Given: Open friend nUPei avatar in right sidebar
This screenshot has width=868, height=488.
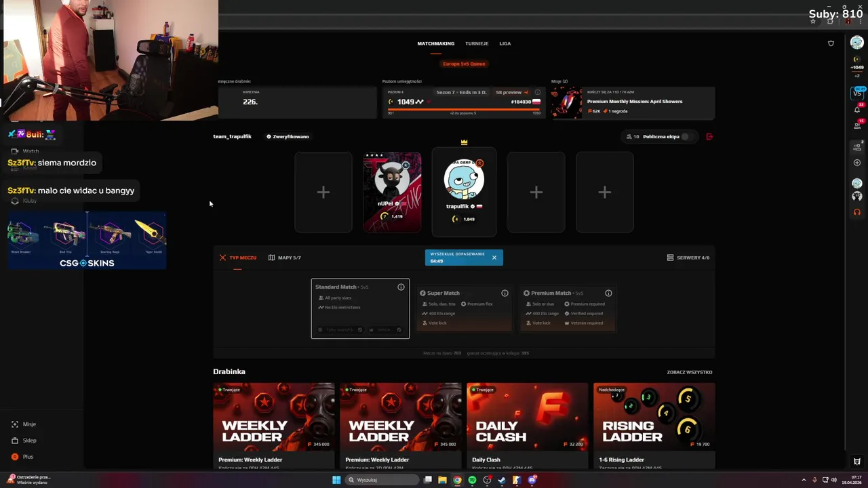Looking at the screenshot, I should [857, 196].
